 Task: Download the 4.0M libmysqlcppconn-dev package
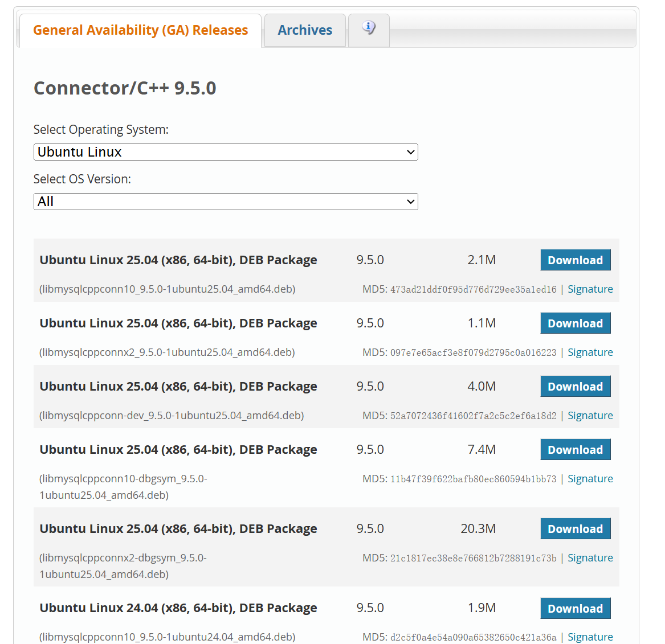coord(575,387)
